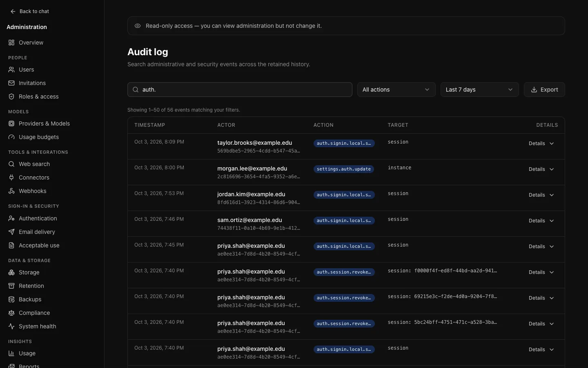
Task: Click the Back to chat arrow icon
Action: [13, 11]
